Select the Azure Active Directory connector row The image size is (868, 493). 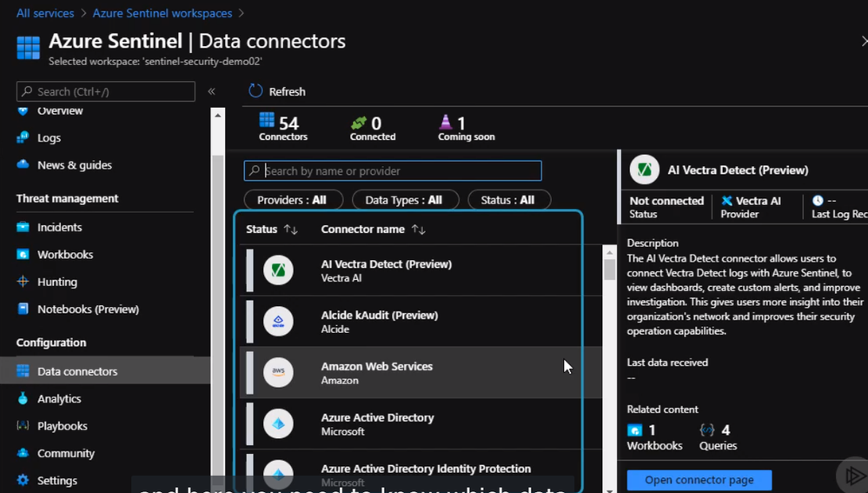(421, 423)
